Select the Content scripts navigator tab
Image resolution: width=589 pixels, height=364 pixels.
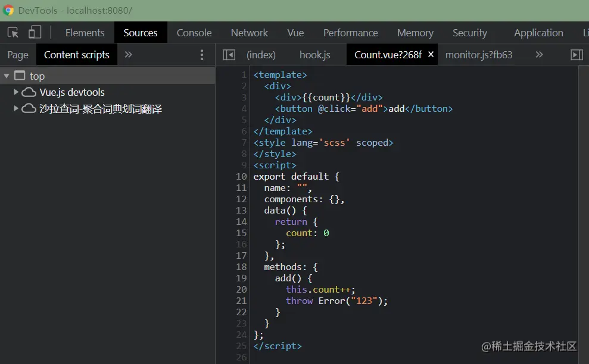[77, 55]
